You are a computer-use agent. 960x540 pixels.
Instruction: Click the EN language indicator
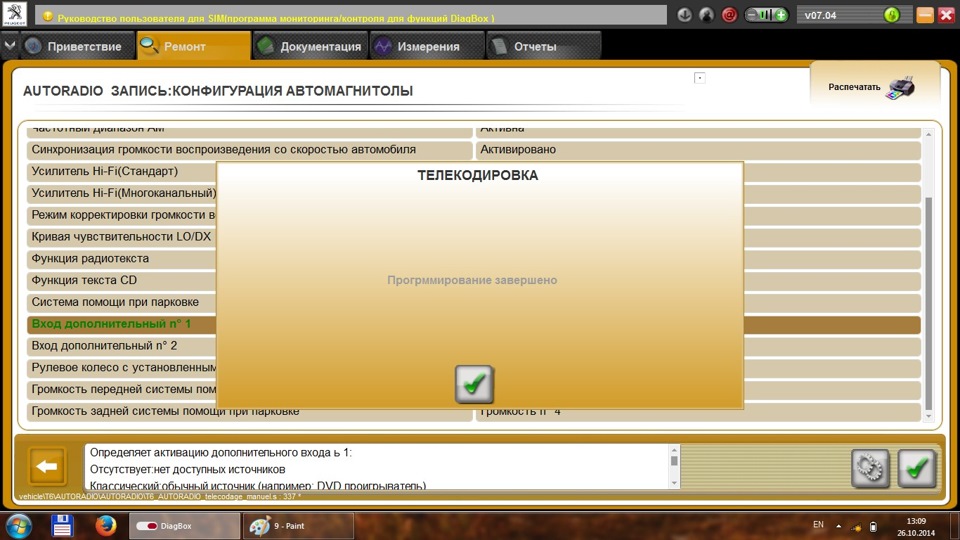pos(818,525)
